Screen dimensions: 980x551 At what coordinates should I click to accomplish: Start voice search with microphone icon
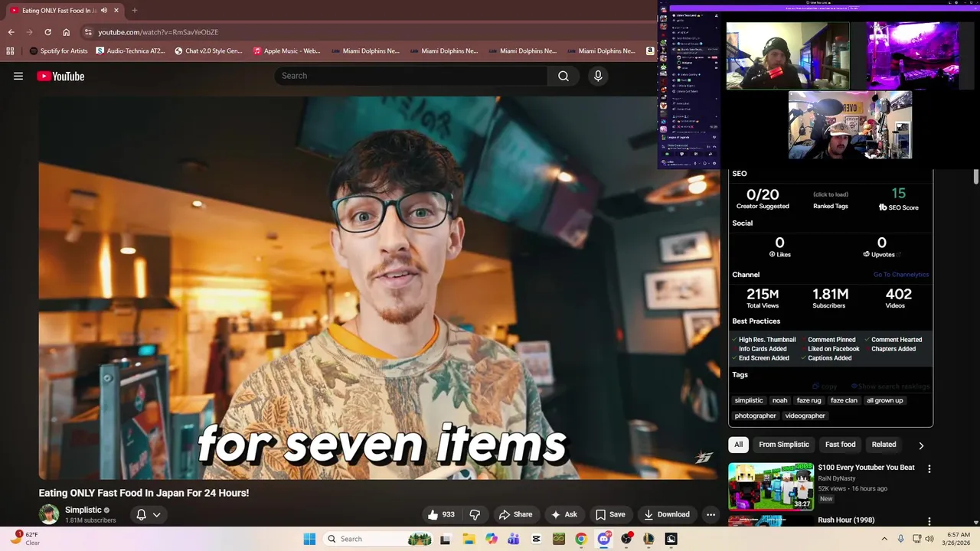pos(598,76)
